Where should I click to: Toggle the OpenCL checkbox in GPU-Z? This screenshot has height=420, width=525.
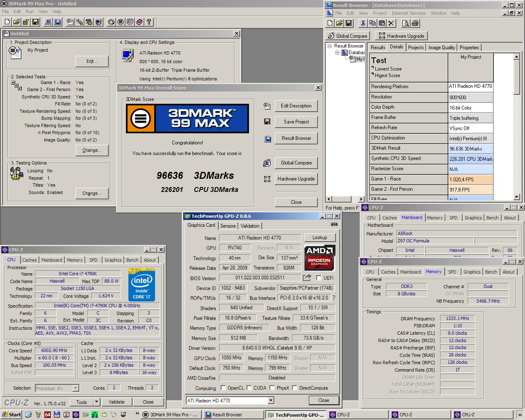click(223, 388)
